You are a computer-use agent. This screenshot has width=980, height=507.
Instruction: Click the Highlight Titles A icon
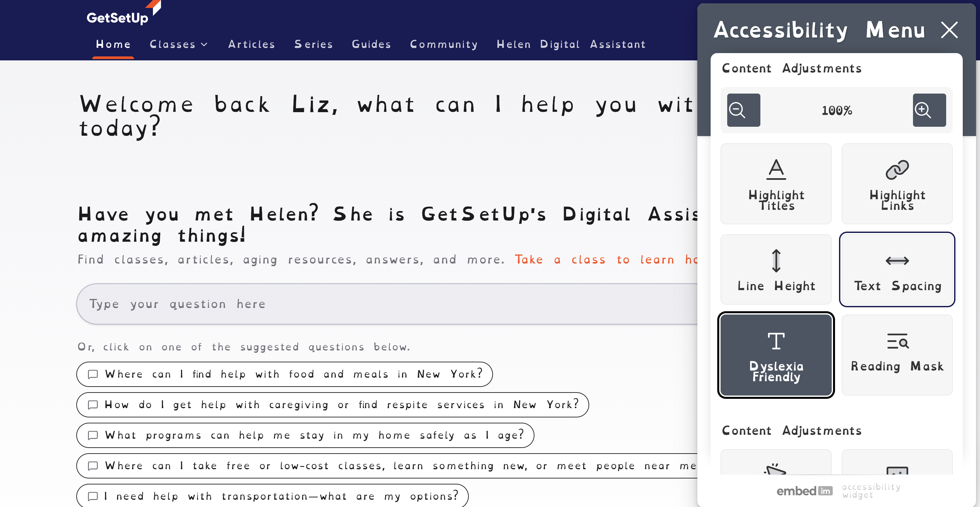coord(776,169)
